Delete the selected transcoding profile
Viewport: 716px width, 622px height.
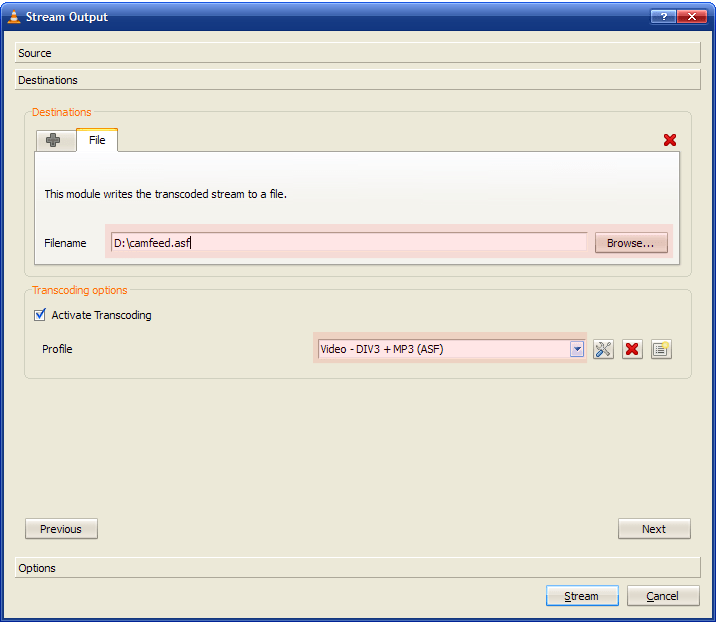coord(632,349)
